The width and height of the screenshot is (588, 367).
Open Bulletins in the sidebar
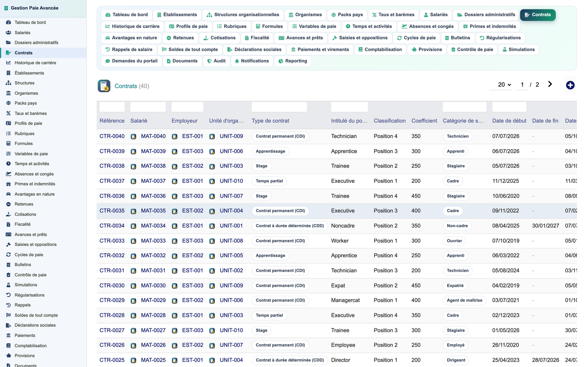(x=43, y=265)
